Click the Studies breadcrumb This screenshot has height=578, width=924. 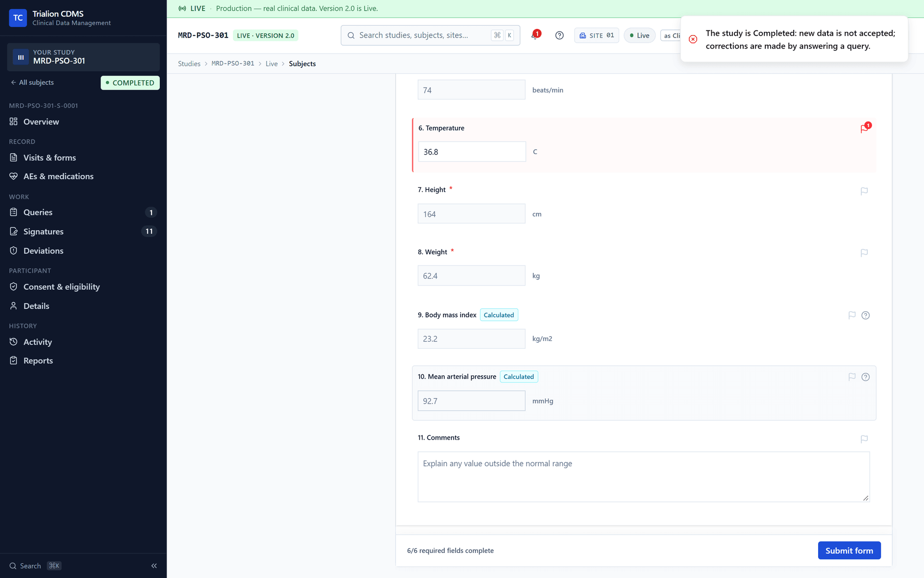(x=189, y=64)
